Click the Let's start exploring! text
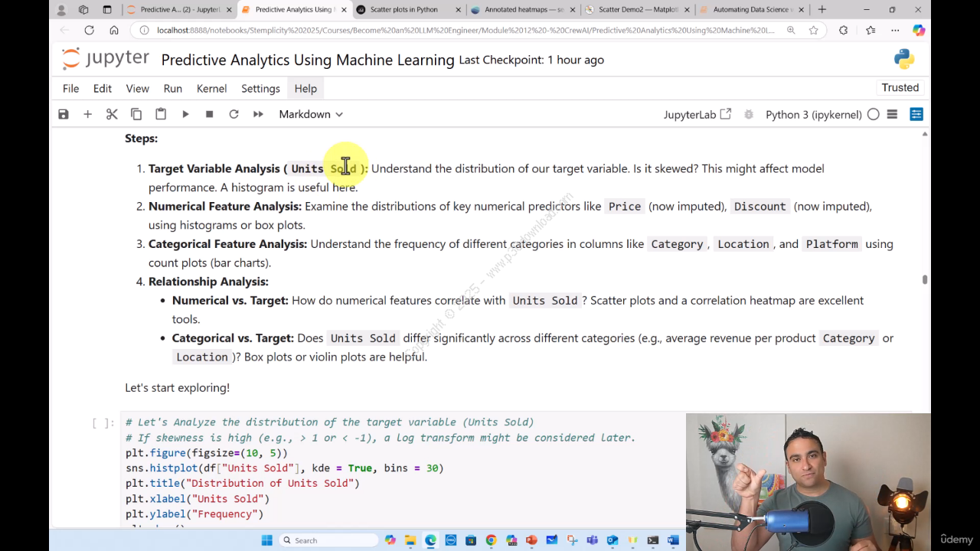This screenshot has height=551, width=980. (178, 388)
